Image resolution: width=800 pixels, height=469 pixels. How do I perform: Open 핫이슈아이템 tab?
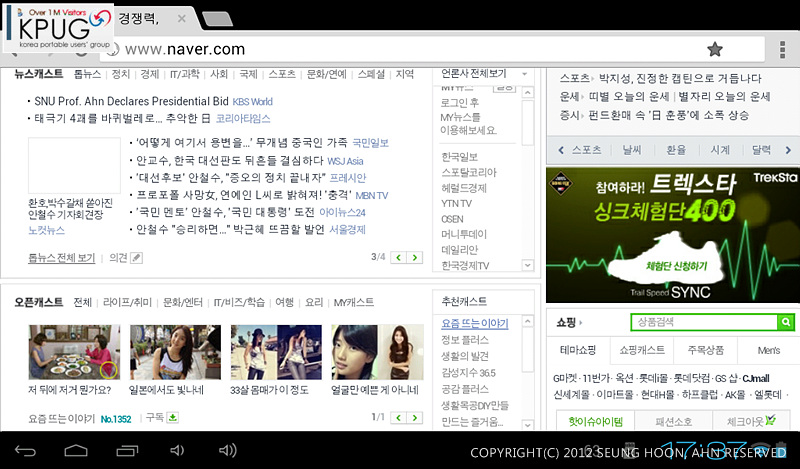coord(595,422)
